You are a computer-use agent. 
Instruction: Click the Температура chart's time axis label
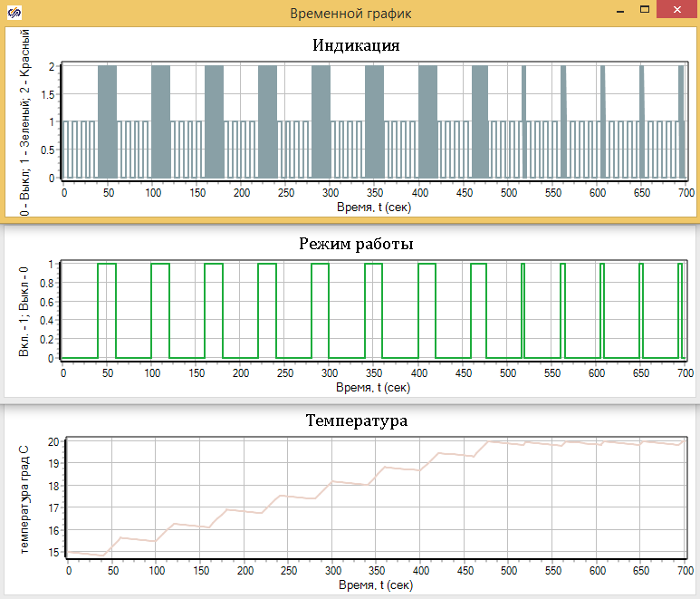click(x=377, y=585)
